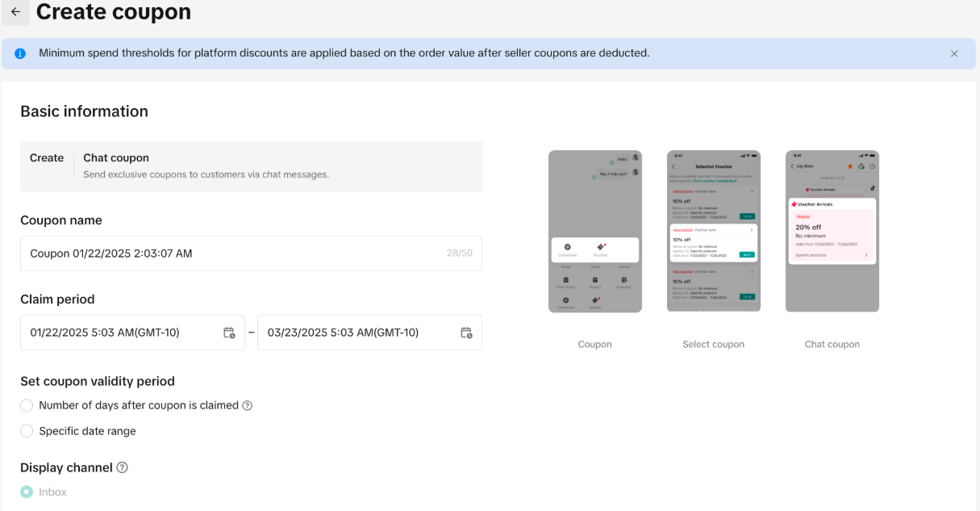980x511 pixels.
Task: Open calendar icon for claim end date
Action: click(466, 333)
